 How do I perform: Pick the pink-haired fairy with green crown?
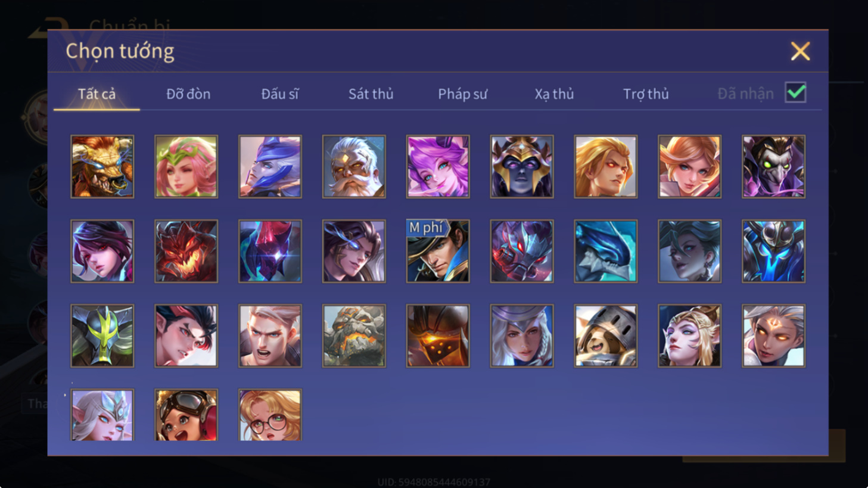click(186, 166)
